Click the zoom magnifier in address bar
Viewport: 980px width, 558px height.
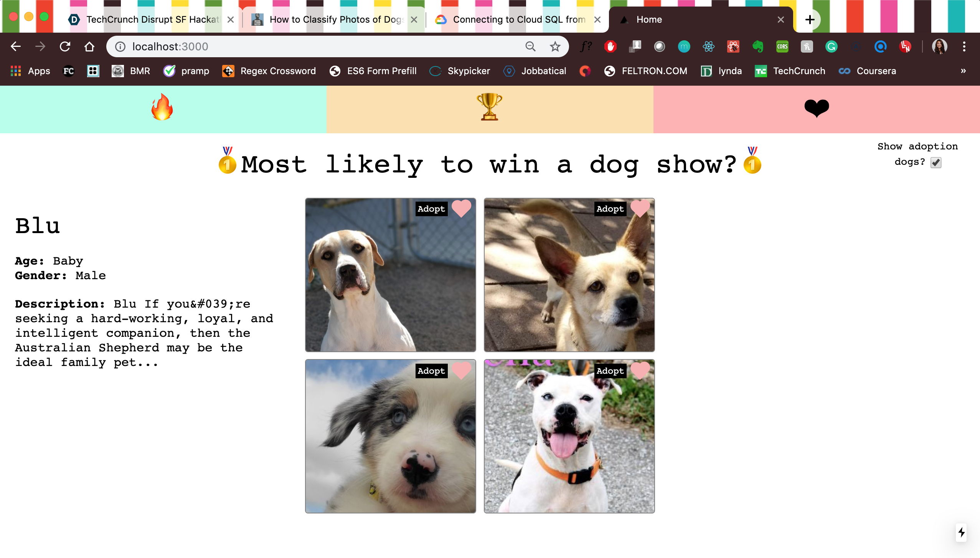point(530,47)
